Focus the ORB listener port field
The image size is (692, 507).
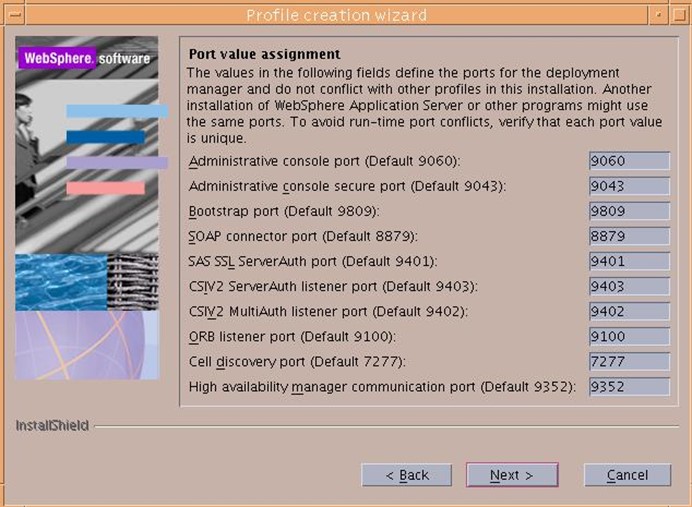pyautogui.click(x=629, y=337)
